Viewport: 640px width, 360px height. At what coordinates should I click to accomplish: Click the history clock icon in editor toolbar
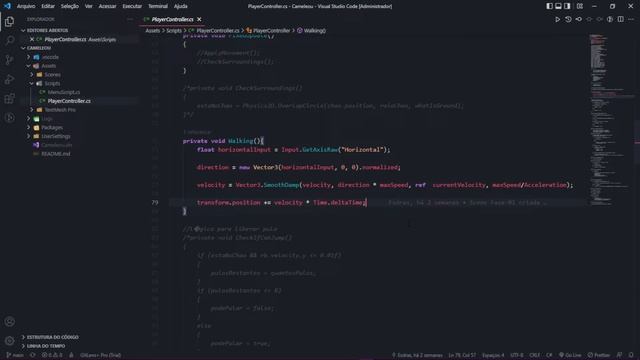pos(568,19)
